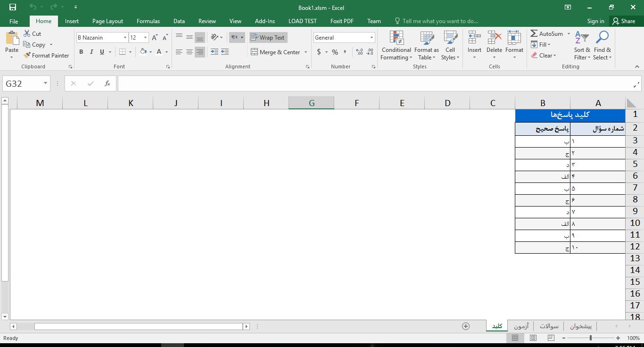Click the Undo arrow icon
The width and height of the screenshot is (644, 347).
click(x=33, y=7)
